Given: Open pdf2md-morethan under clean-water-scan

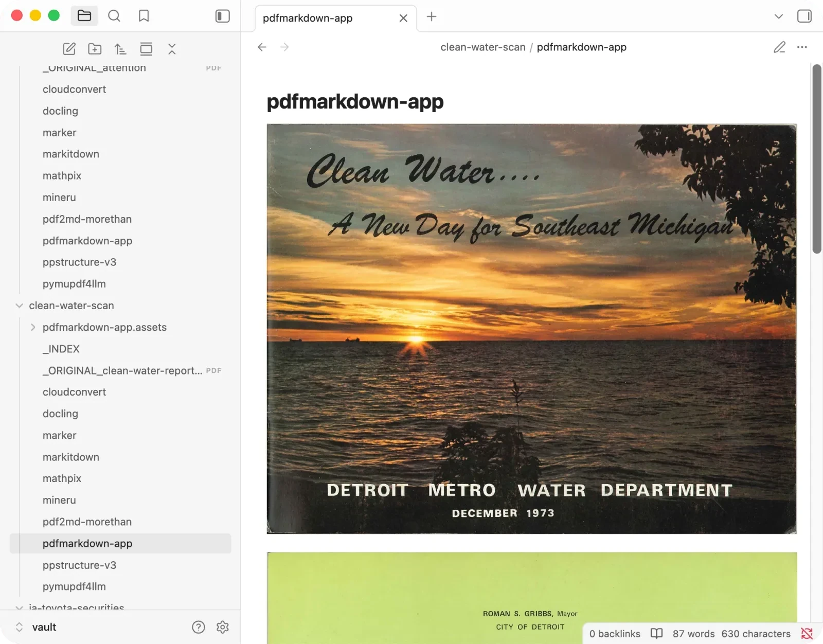Looking at the screenshot, I should (87, 522).
